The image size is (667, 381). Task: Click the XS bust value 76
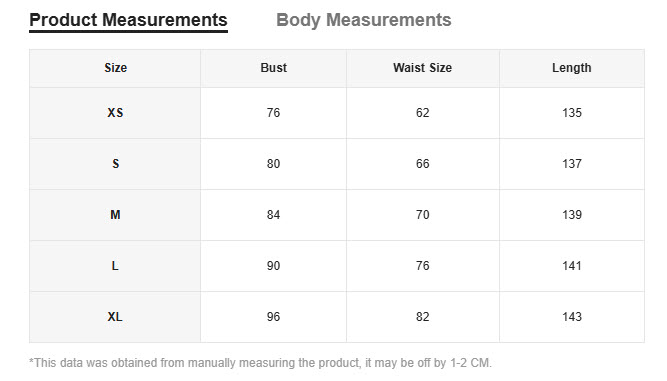[x=274, y=113]
